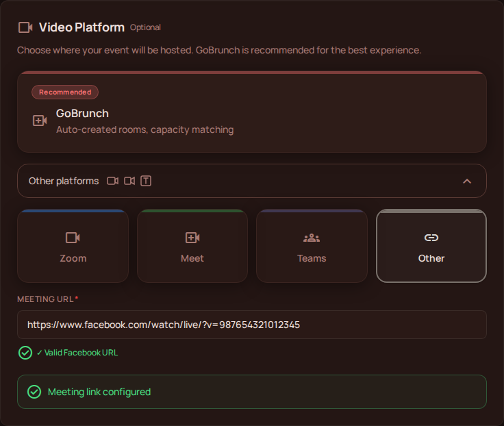Click the Other platforms label
This screenshot has height=426, width=504.
point(64,181)
